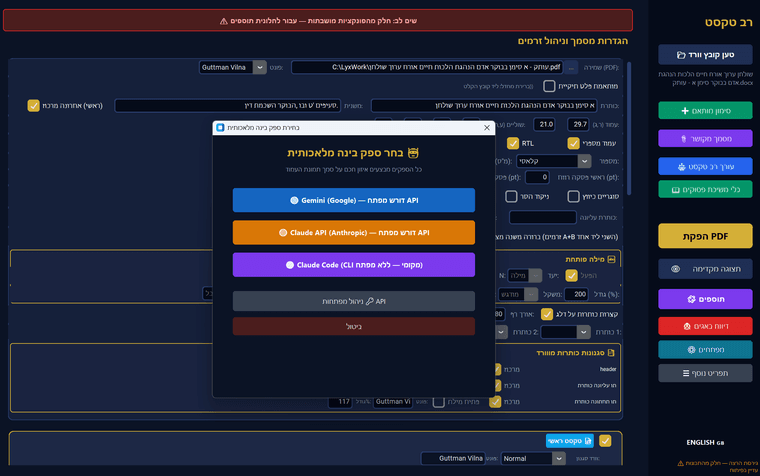The image size is (760, 476).
Task: Close the AI provider selection dialog
Action: coord(487,127)
